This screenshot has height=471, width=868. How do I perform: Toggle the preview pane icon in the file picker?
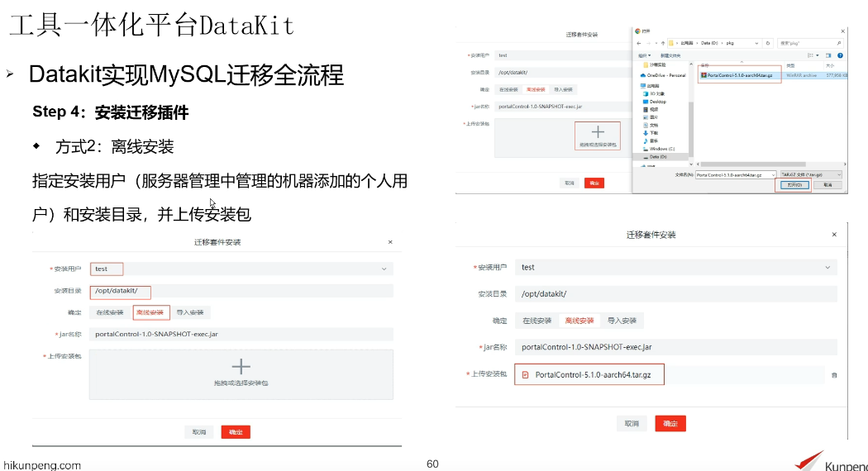[828, 55]
